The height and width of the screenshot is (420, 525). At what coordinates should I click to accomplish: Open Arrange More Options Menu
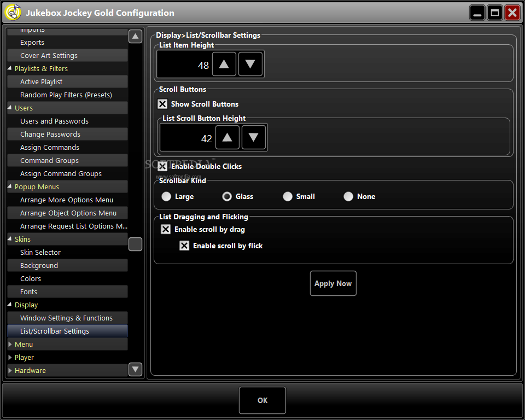point(67,200)
